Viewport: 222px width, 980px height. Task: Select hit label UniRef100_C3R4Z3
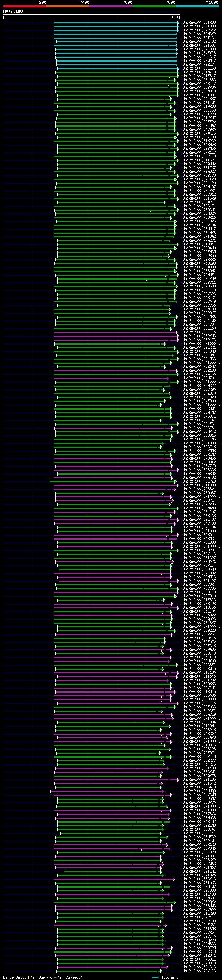coord(199,340)
